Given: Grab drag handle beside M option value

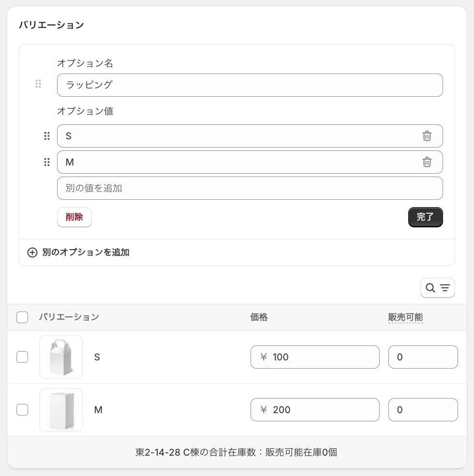Looking at the screenshot, I should pyautogui.click(x=47, y=162).
